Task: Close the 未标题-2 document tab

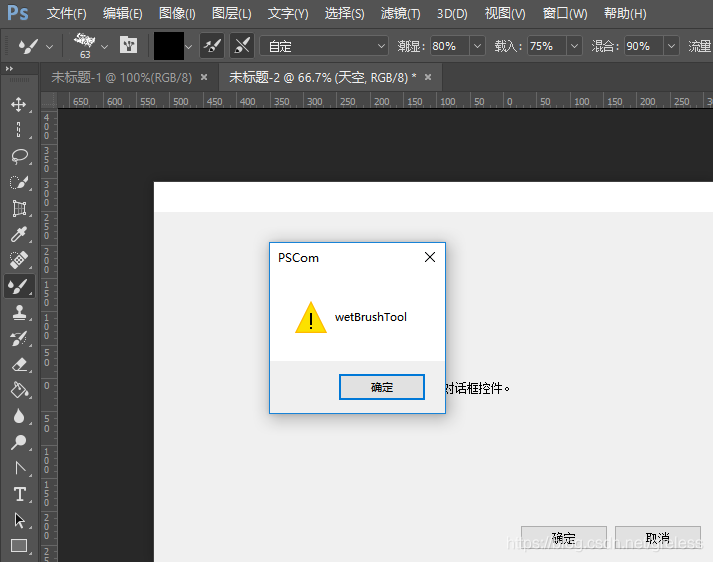Action: (428, 77)
